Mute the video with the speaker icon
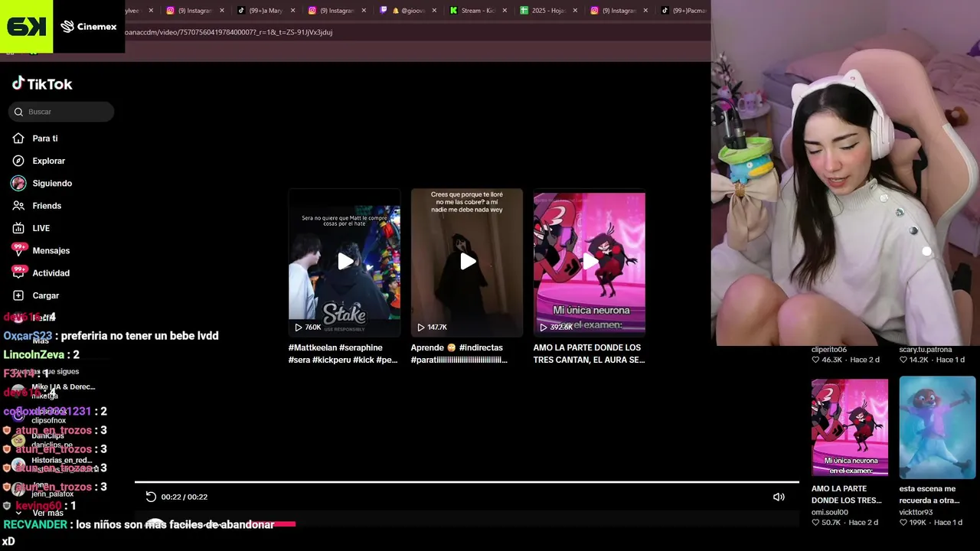The image size is (980, 551). 779,497
